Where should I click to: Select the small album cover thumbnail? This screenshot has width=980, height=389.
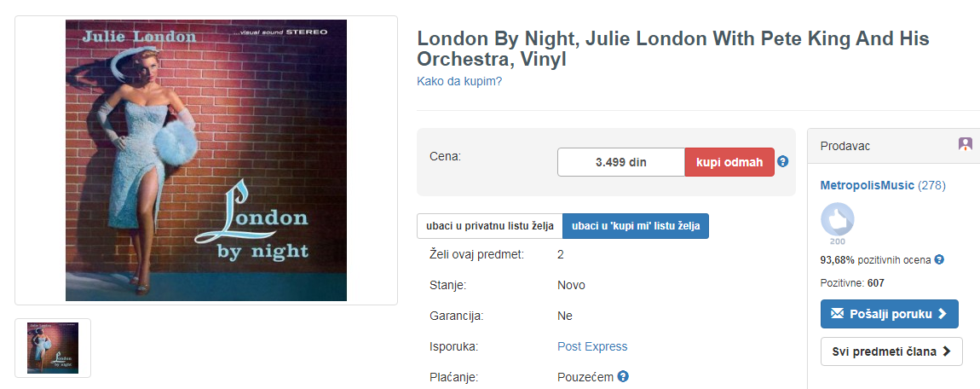(x=53, y=348)
